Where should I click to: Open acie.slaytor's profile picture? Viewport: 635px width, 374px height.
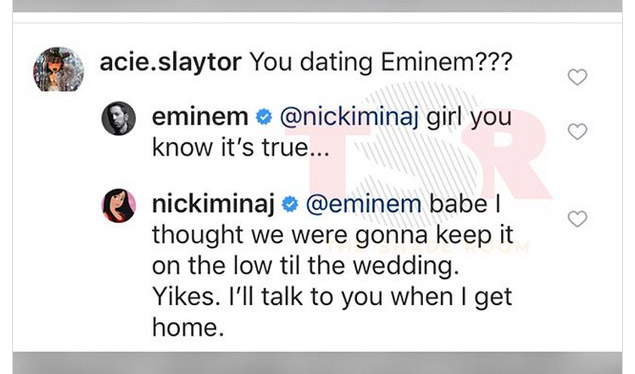(x=58, y=69)
